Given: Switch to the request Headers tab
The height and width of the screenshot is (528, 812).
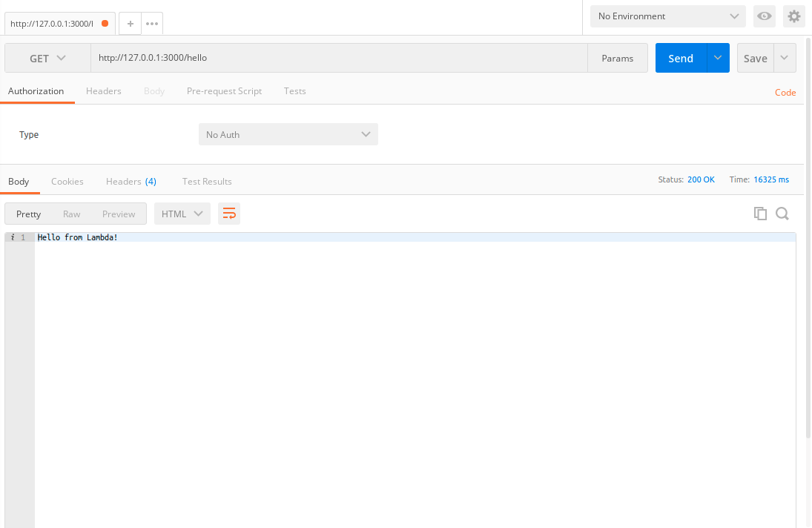Looking at the screenshot, I should pyautogui.click(x=104, y=91).
